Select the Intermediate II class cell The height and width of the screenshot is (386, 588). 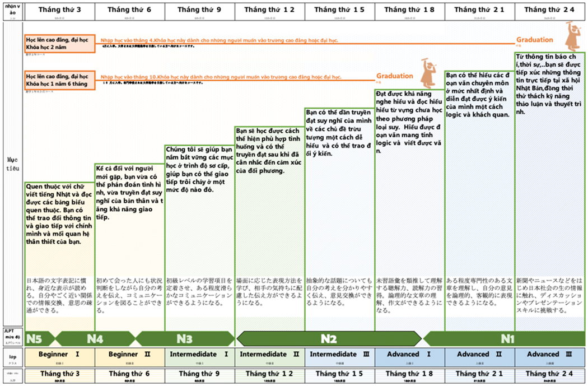(269, 356)
